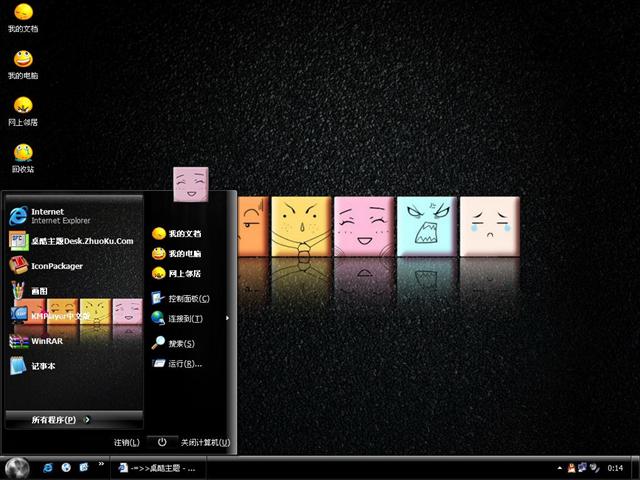Click the Start orb button
Screen dimensions: 640x480
click(x=17, y=467)
